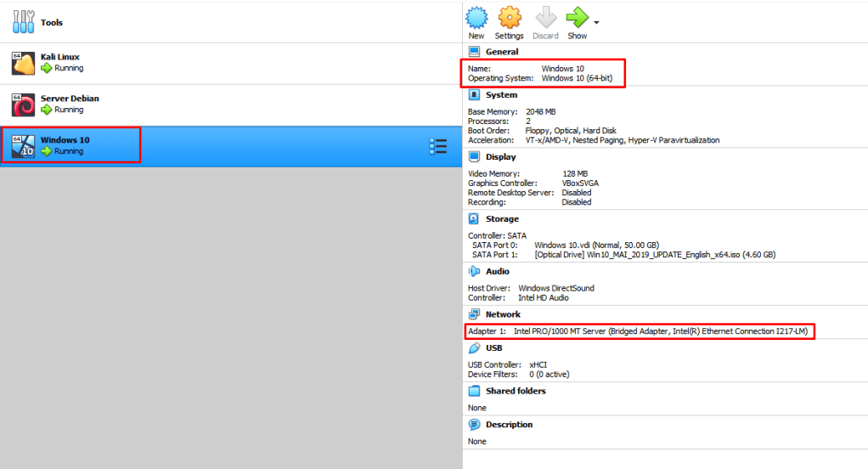Click the Tools wrench icon
The width and height of the screenshot is (868, 469).
(x=23, y=22)
